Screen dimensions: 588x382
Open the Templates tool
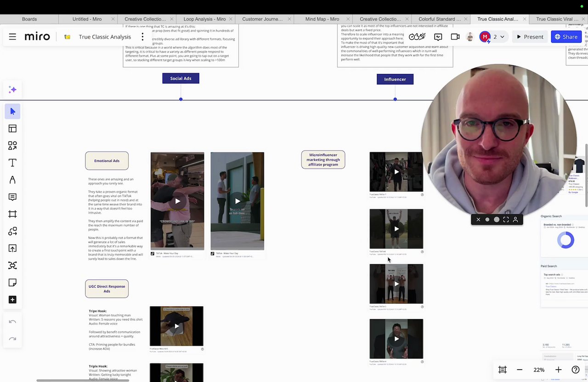(12, 129)
